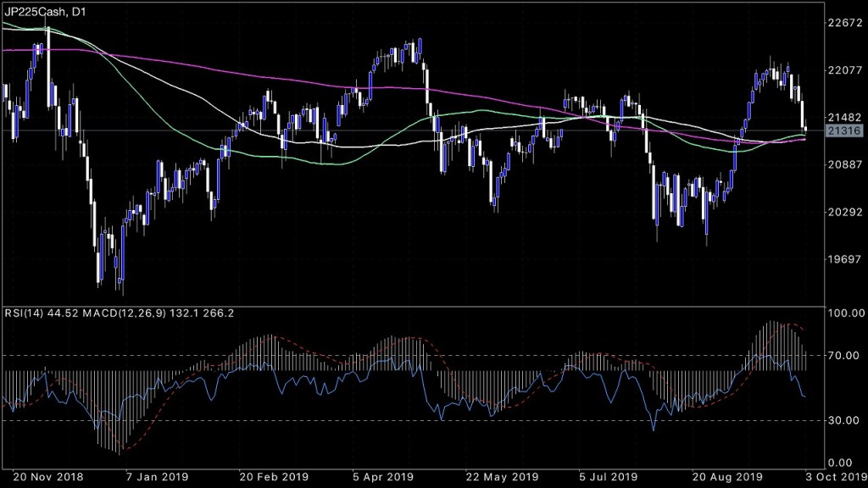Click the 22077 price axis label
Viewport: 868px width, 488px height.
[844, 70]
